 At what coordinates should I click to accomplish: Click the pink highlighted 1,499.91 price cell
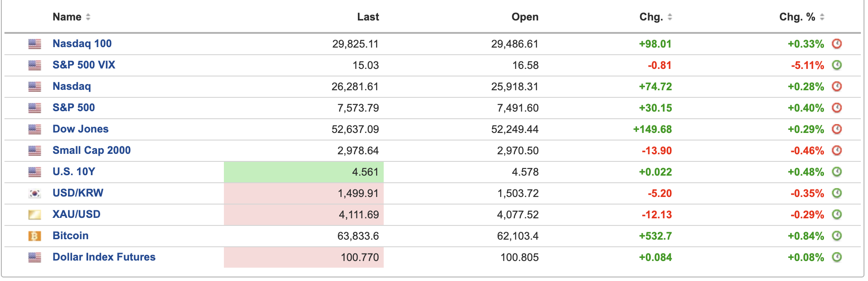click(304, 193)
